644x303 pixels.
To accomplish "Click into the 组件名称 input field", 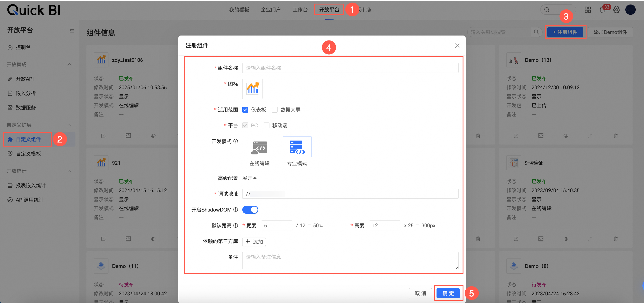I will coord(350,68).
